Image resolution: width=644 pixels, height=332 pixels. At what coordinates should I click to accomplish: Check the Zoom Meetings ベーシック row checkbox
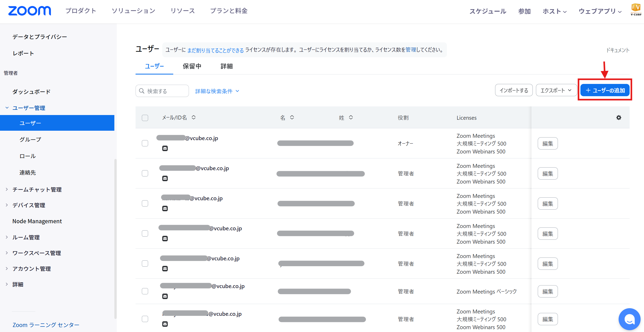coord(145,291)
